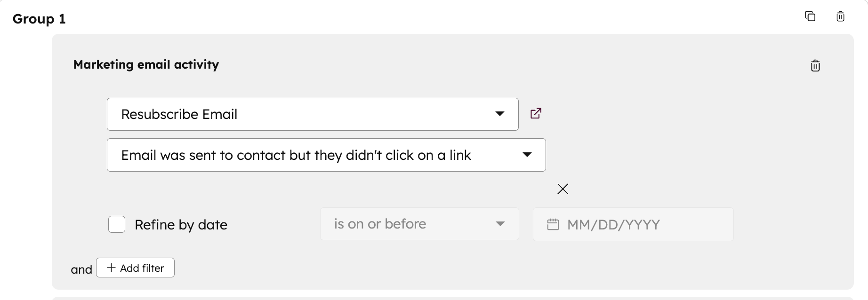This screenshot has width=868, height=300.
Task: Select the 'and' connector label
Action: tap(81, 269)
